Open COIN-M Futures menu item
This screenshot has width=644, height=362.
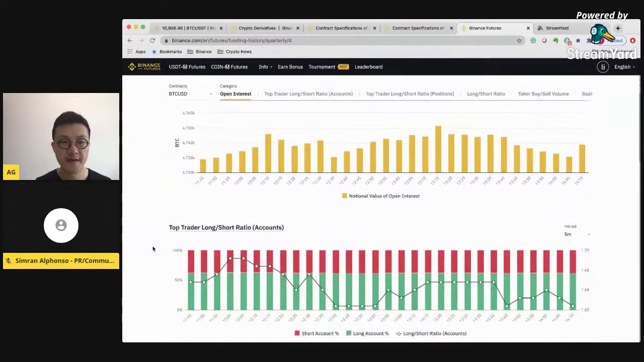[x=229, y=67]
